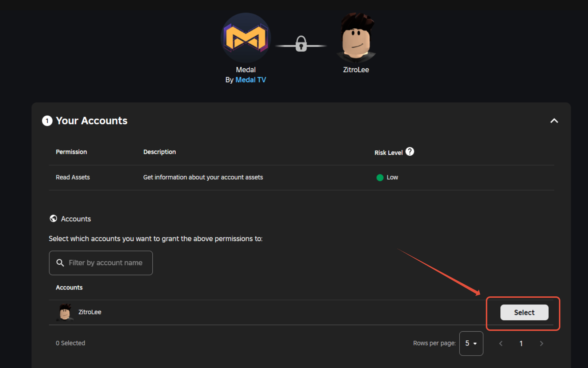This screenshot has height=368, width=588.
Task: Click the ZitroLee avatar in accounts row
Action: click(65, 312)
